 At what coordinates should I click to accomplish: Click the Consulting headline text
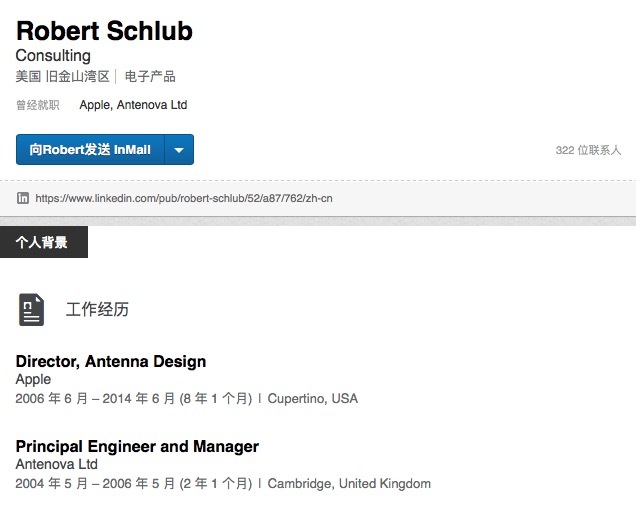click(53, 56)
